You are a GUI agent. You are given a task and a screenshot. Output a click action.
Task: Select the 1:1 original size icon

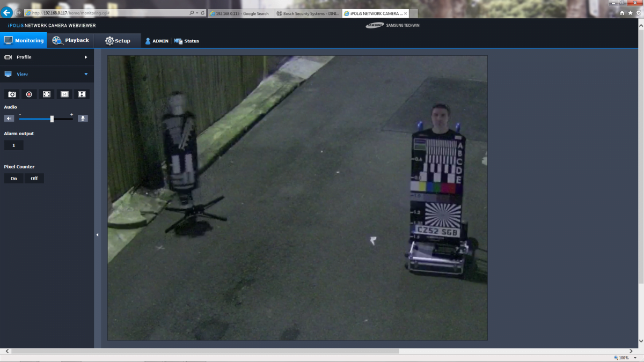click(64, 94)
